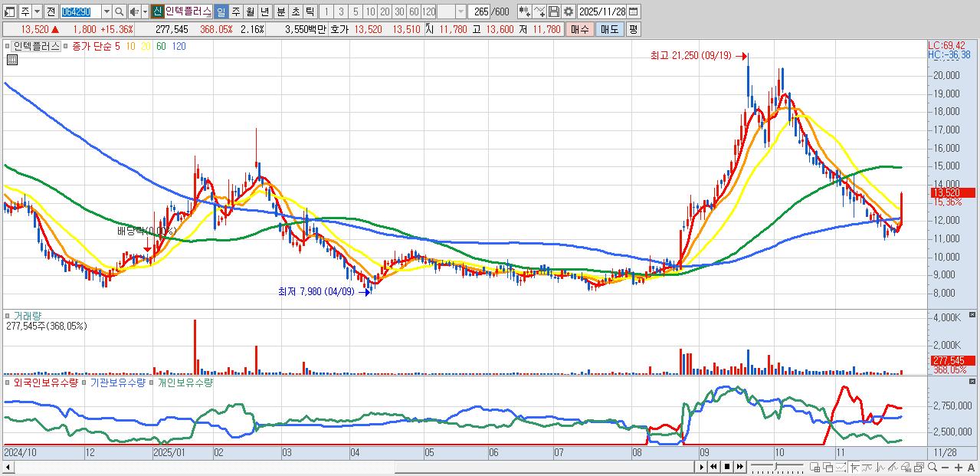Select the 120 period button
Viewport: 980px width, 476px height.
[x=428, y=11]
